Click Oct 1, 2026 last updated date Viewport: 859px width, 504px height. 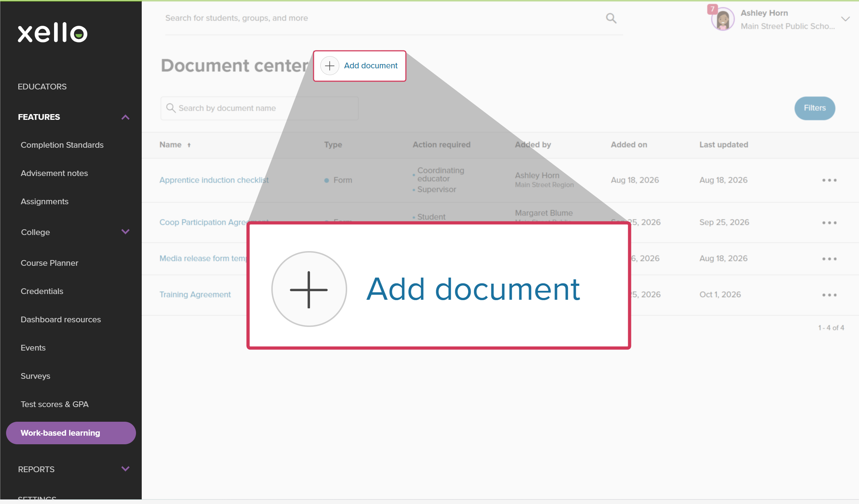[x=720, y=295]
